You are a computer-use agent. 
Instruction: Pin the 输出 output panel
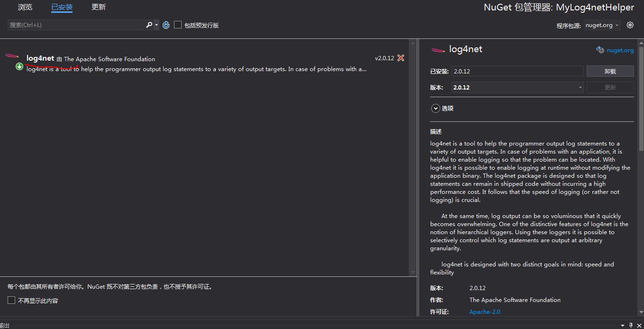click(x=631, y=326)
